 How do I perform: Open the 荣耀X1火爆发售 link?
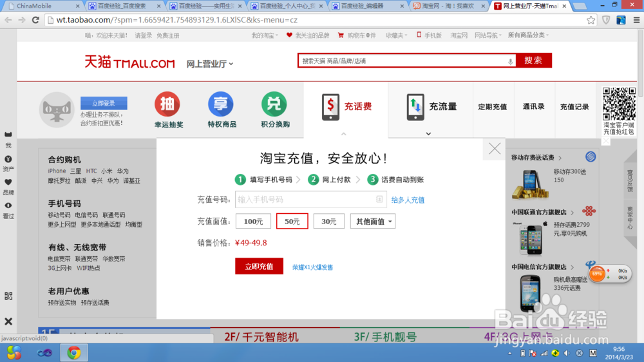312,267
